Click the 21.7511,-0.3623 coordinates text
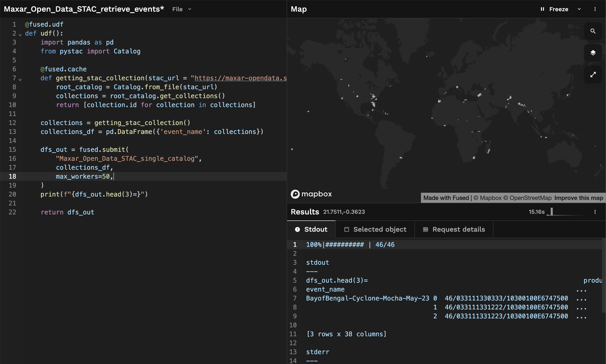Screen dimensions: 606x364 [344, 212]
